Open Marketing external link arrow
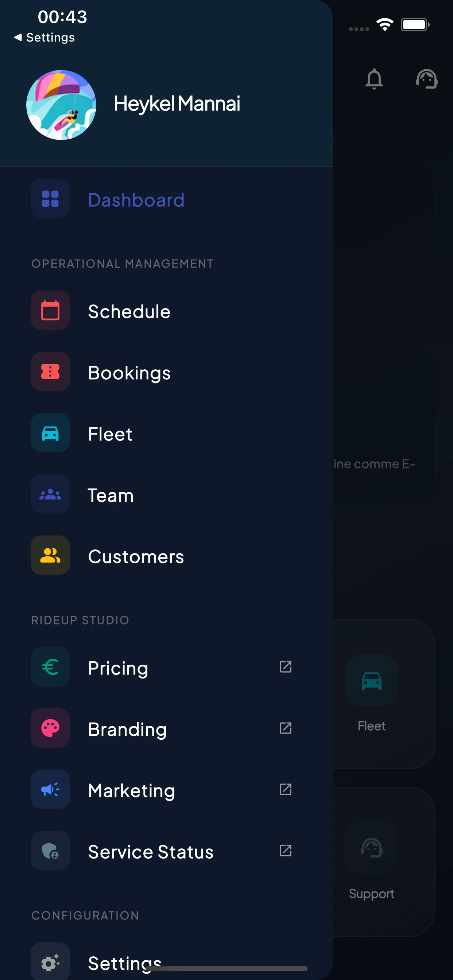453x980 pixels. [x=286, y=789]
